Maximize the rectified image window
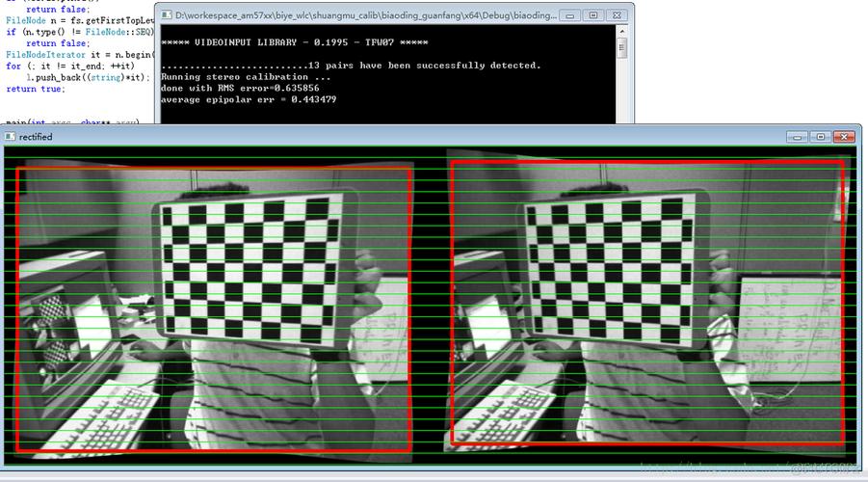 [819, 137]
